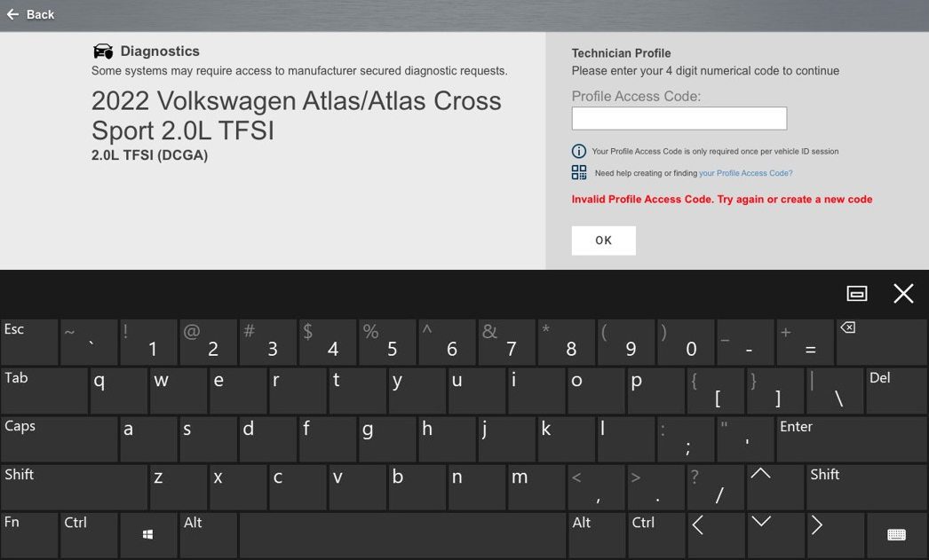Open the 'your Profile Access Code?' link

pyautogui.click(x=745, y=173)
